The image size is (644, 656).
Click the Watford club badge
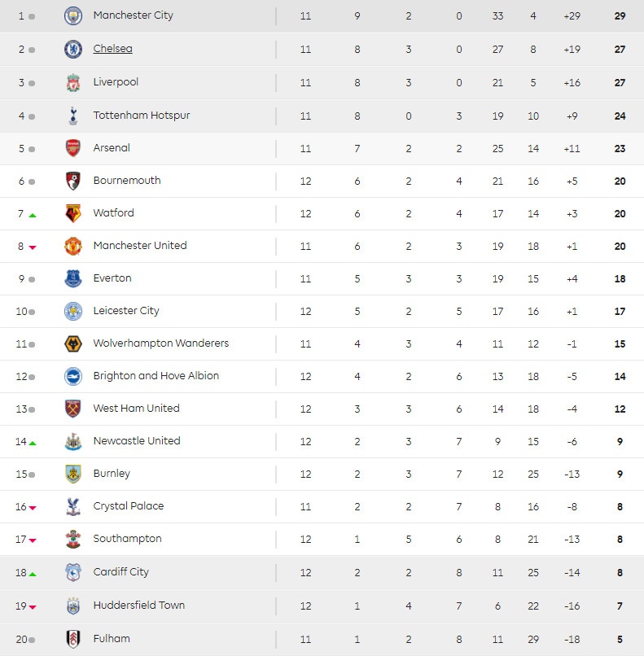[73, 213]
